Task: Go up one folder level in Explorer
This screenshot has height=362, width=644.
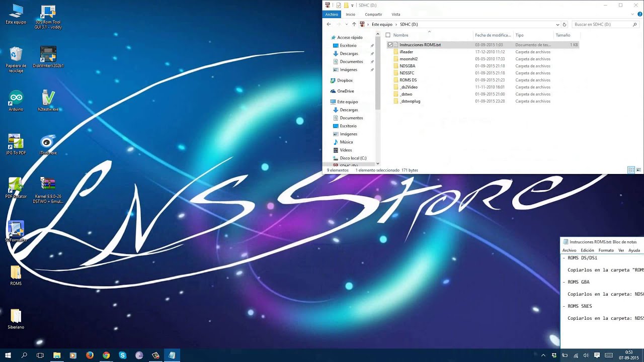Action: pyautogui.click(x=354, y=24)
